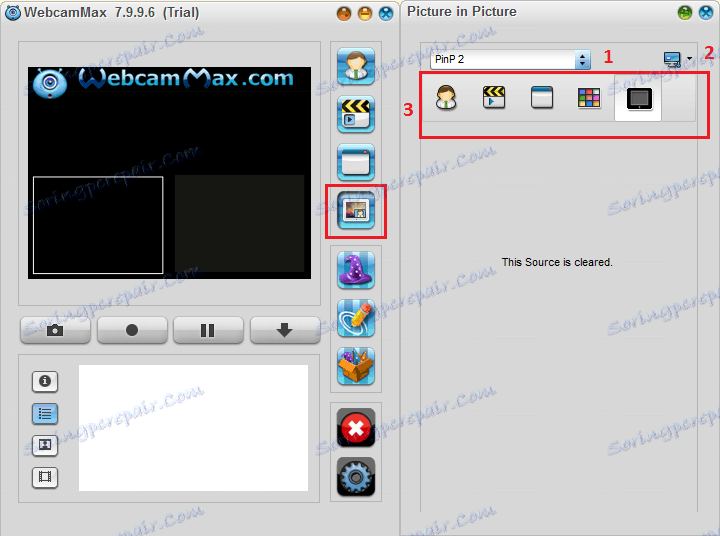Expand the monitor layout dropdown arrow

pos(689,58)
